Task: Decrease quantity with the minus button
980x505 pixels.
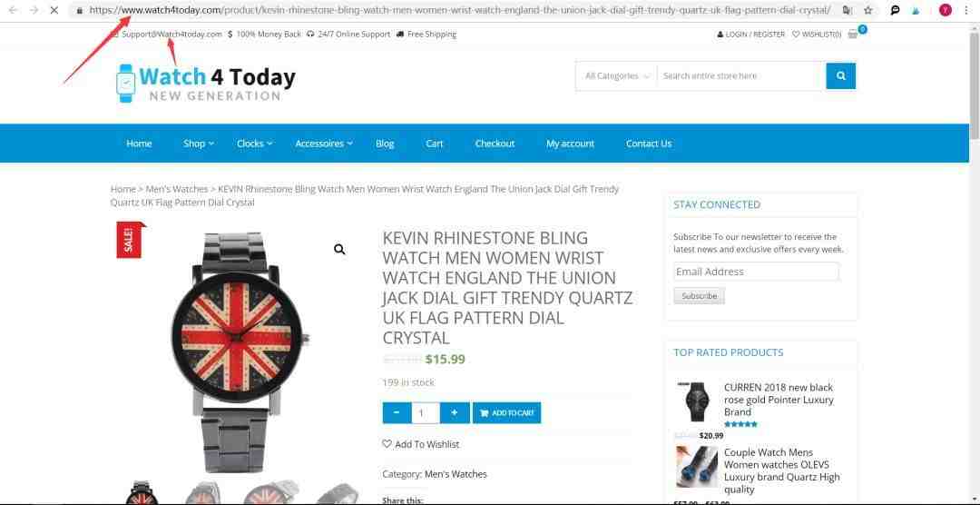Action: [397, 413]
